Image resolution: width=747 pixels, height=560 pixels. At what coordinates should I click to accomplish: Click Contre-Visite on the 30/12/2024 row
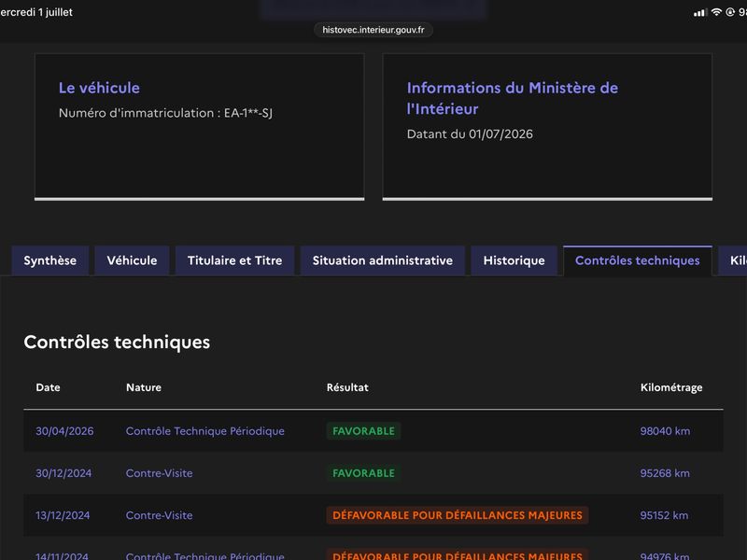[x=159, y=473]
